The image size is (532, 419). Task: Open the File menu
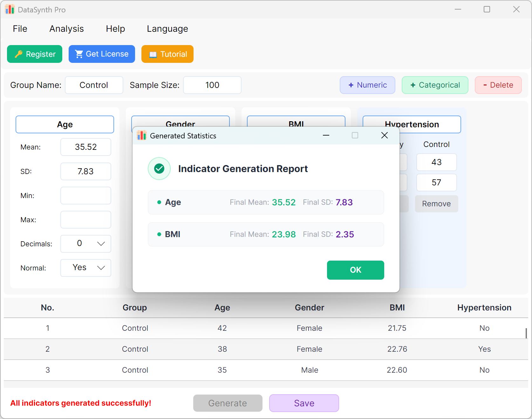point(20,29)
